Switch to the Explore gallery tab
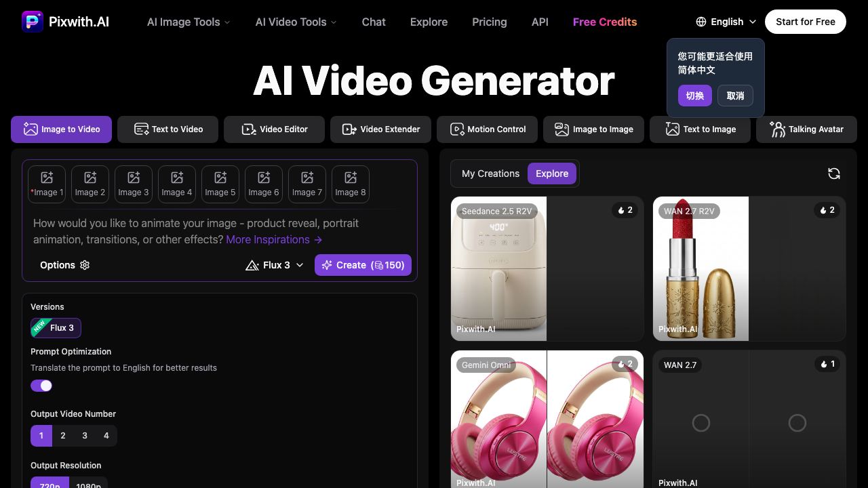 pyautogui.click(x=552, y=174)
